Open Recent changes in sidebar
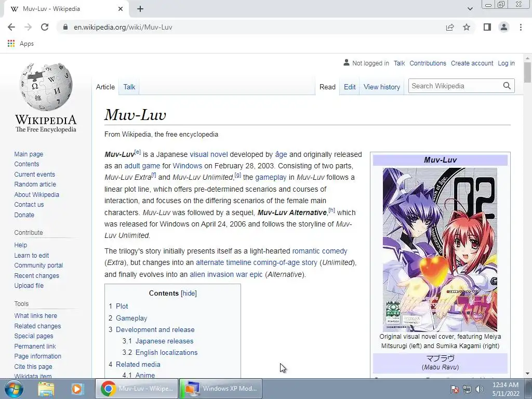Screen dimensions: 532x399 click(37, 275)
